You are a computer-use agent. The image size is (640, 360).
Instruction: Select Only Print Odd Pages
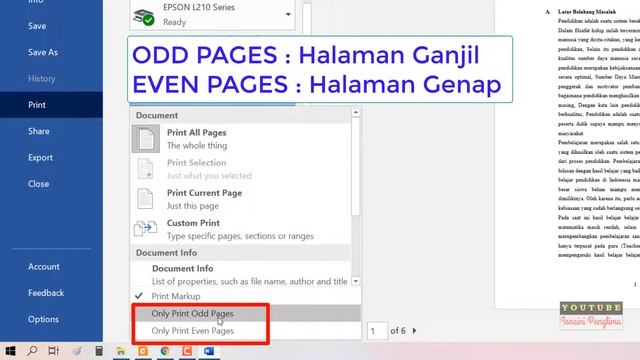(x=246, y=313)
